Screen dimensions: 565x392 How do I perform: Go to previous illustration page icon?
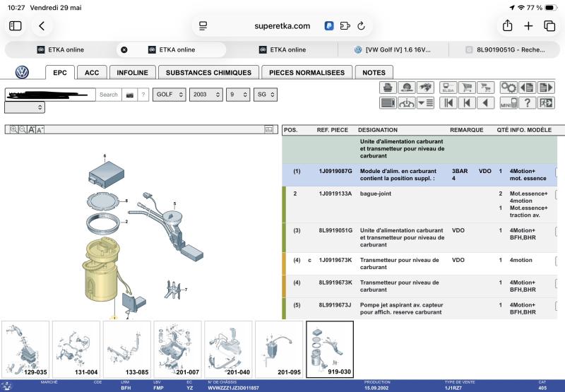pos(527,88)
